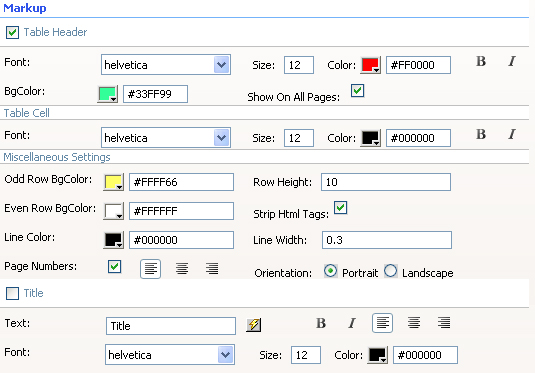
Task: Left-align the Title text
Action: click(382, 322)
